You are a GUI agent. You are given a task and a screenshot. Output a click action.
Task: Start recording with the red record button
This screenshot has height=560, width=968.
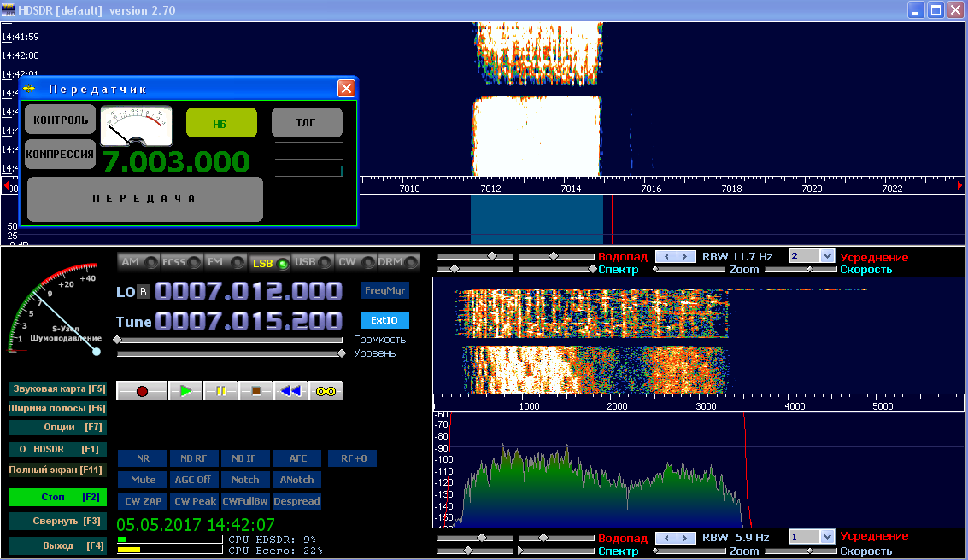(x=142, y=391)
